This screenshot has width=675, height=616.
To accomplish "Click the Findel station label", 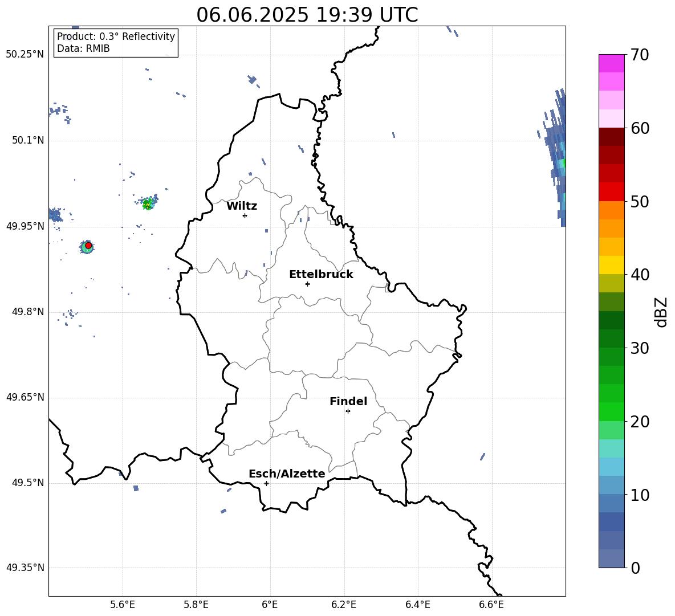I will coord(348,401).
